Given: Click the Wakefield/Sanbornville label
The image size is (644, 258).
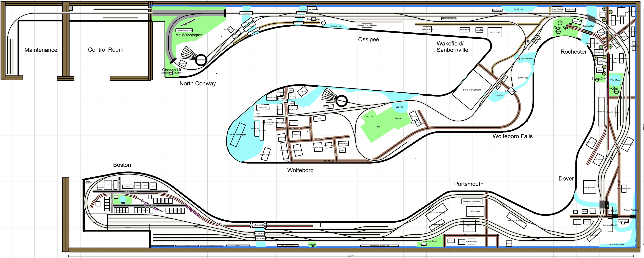Looking at the screenshot, I should pos(452,47).
